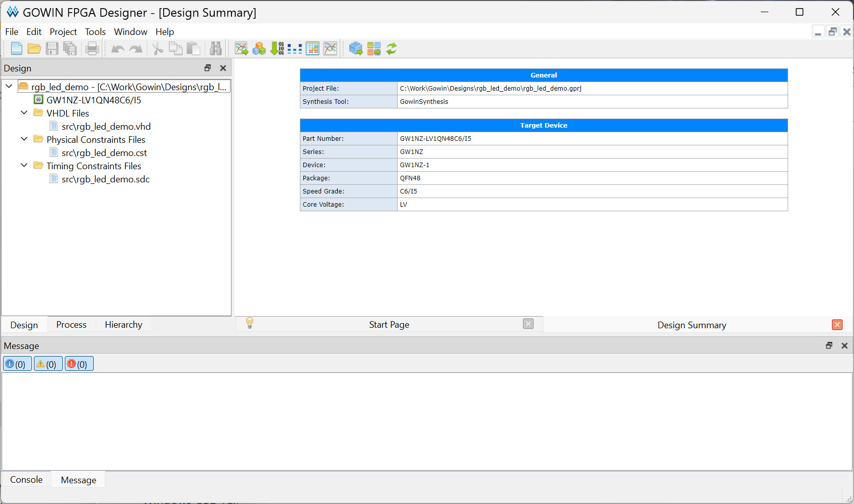Toggle the error messages filter (0)
The image size is (854, 504).
pos(80,364)
